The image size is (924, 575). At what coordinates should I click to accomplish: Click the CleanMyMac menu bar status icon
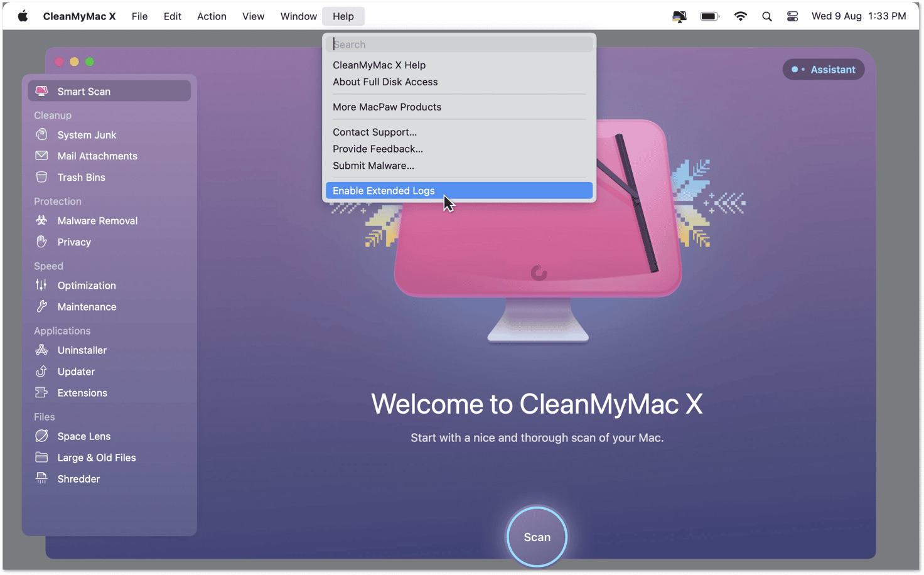pos(679,16)
